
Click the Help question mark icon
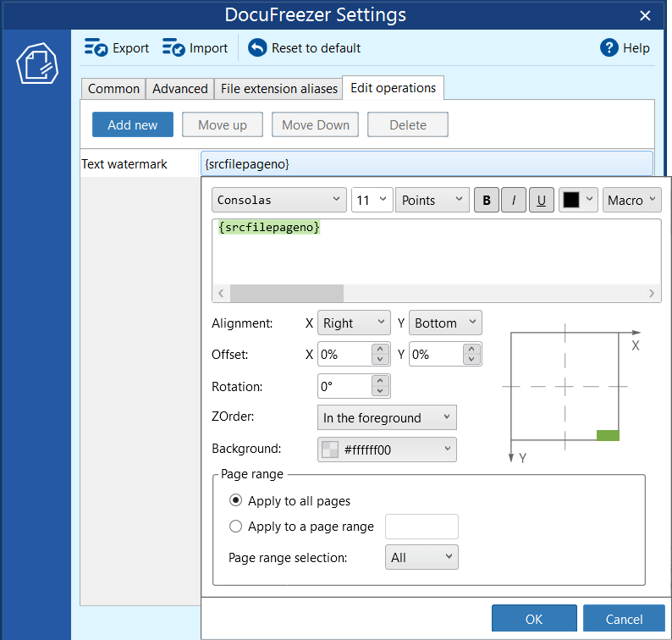(x=609, y=47)
